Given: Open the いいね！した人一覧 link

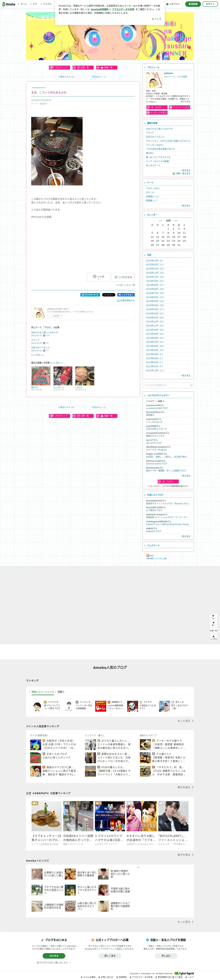Looking at the screenshot, I should point(126,285).
